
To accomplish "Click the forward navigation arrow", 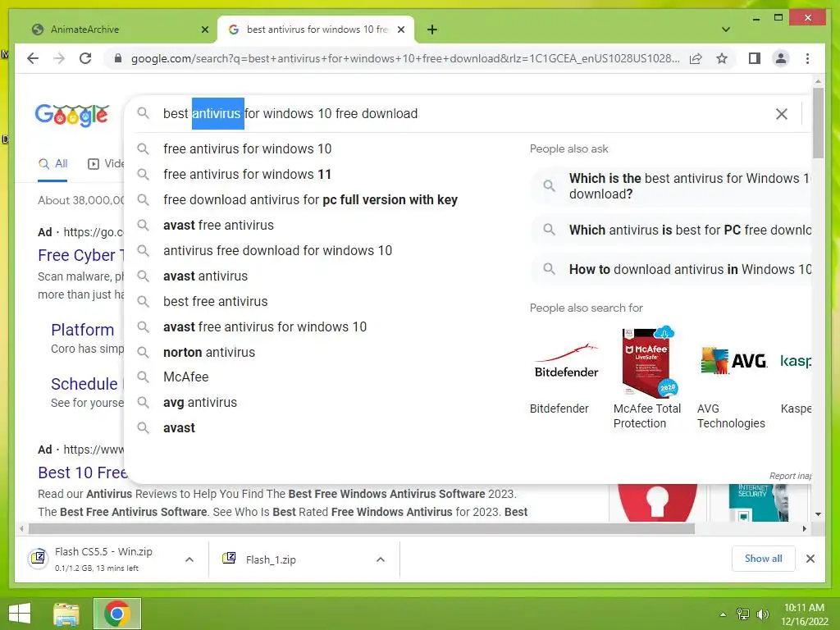I will pos(59,58).
